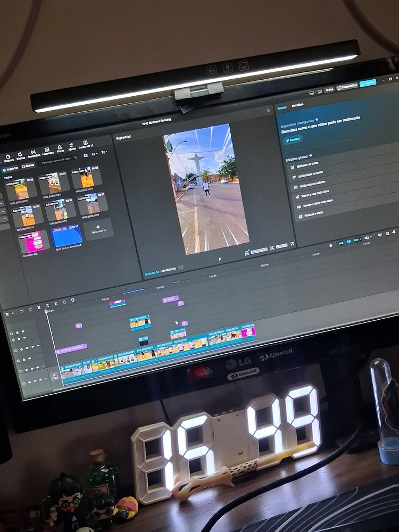Mute the main track beside Capa

(x=40, y=380)
